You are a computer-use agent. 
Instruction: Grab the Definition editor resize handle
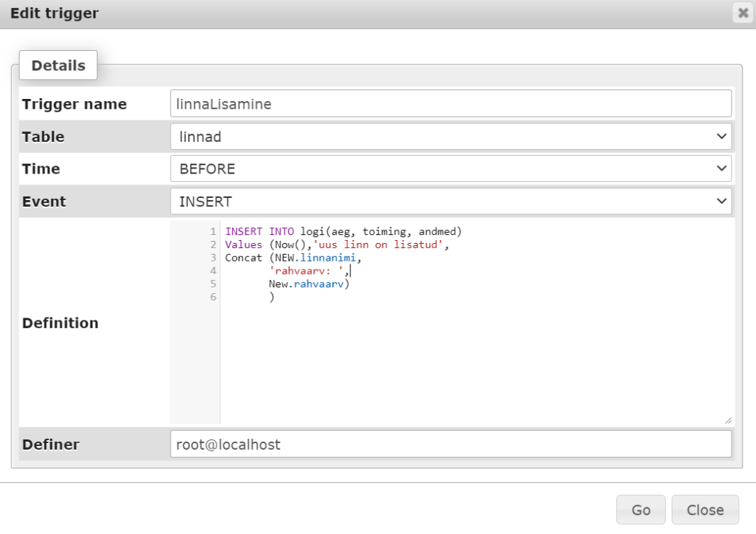click(728, 420)
